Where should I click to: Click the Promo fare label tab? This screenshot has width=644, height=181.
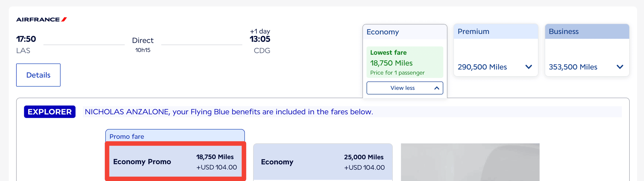(127, 136)
